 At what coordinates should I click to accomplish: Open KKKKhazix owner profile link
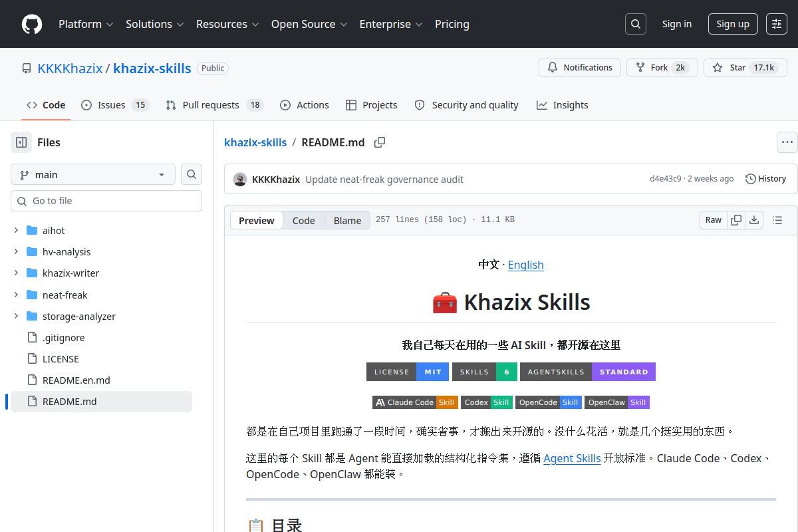70,68
